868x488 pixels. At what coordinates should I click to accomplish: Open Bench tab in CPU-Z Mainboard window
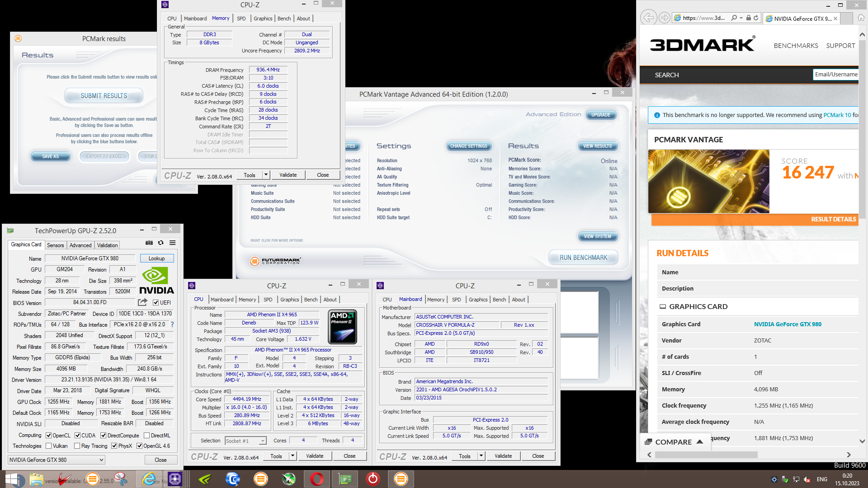coord(499,300)
